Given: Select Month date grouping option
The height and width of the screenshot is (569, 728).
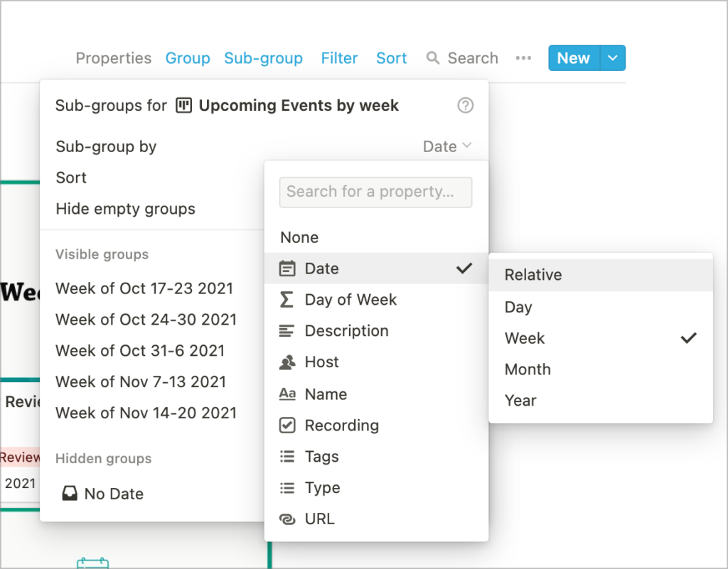Looking at the screenshot, I should [x=601, y=369].
